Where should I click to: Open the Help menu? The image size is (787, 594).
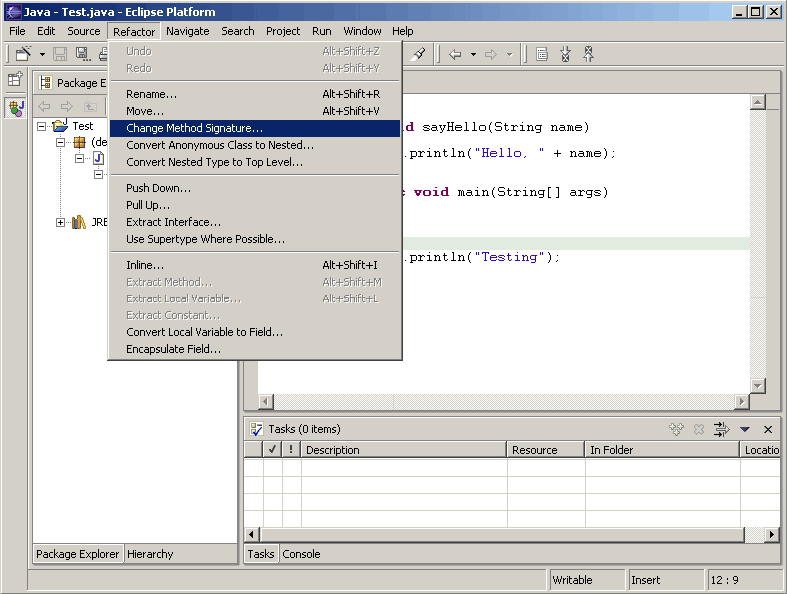pos(403,31)
